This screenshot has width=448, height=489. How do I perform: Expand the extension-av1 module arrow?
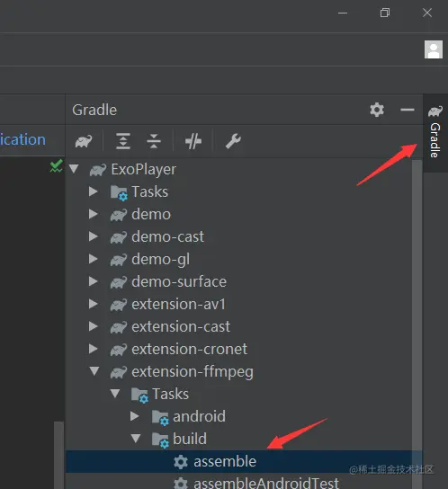[x=93, y=304]
